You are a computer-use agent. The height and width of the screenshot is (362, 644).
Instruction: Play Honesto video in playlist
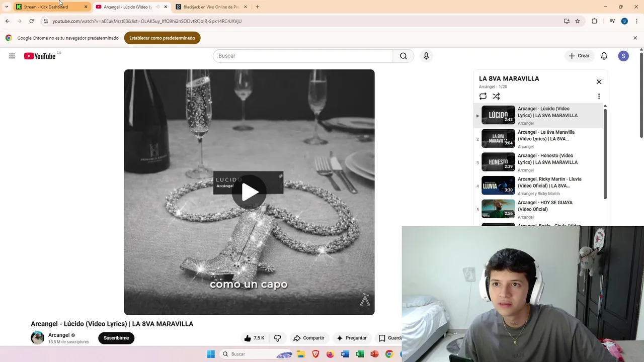tap(538, 162)
